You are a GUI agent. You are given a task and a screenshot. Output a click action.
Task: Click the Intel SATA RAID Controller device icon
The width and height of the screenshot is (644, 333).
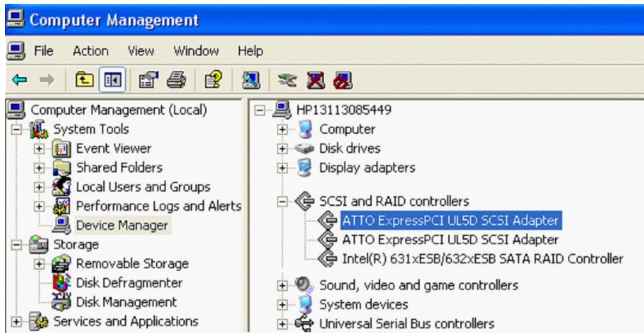327,259
